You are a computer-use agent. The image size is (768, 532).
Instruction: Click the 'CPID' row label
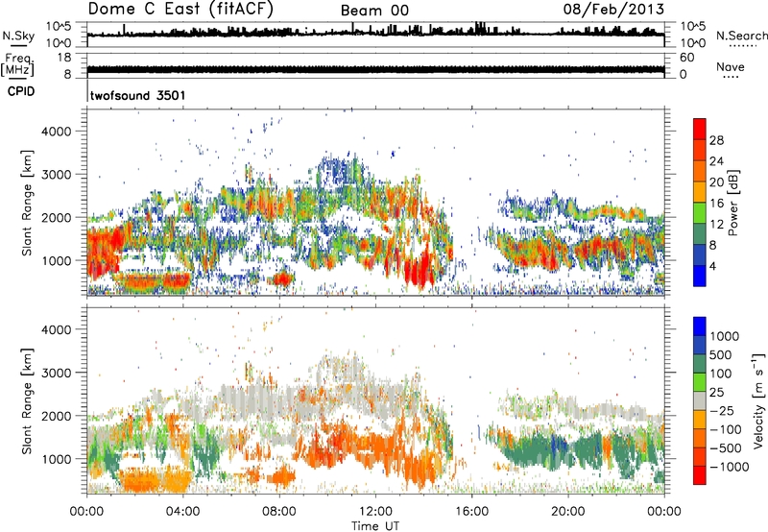point(21,91)
